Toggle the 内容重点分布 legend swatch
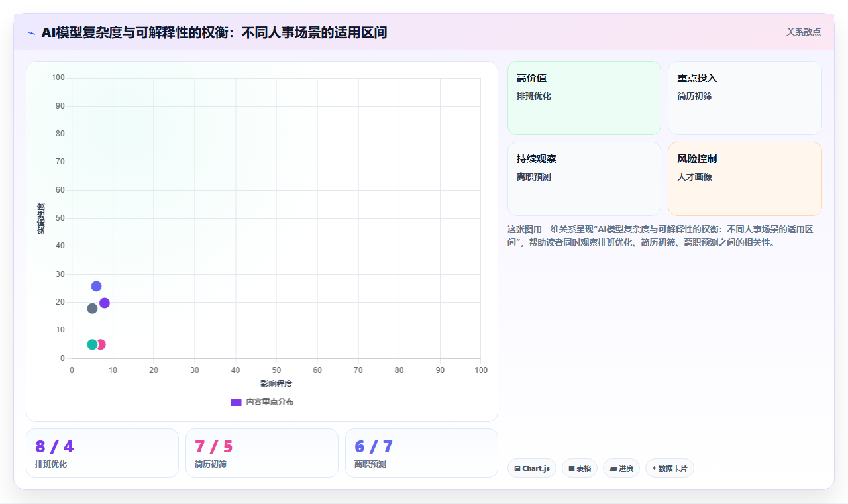Viewport: 848px width, 504px height. (236, 402)
